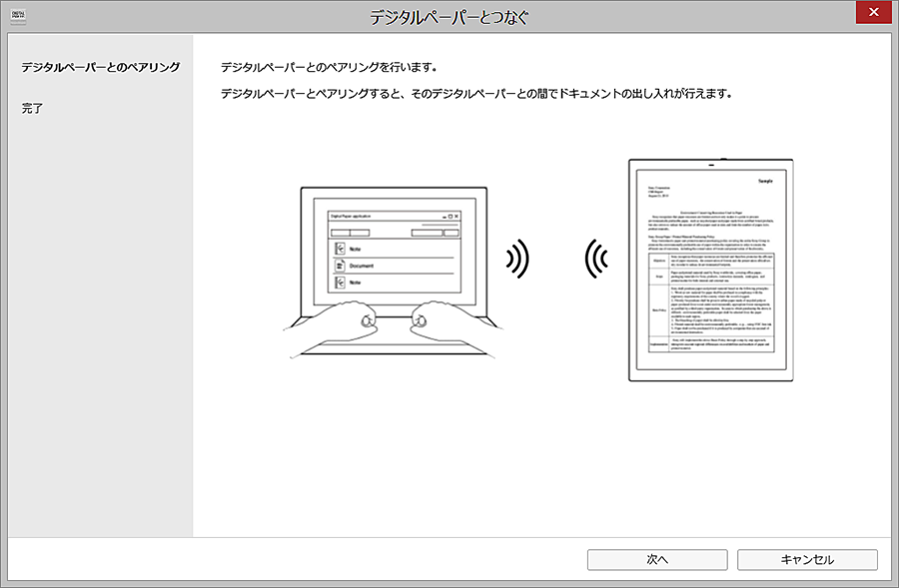
Task: Click the first description line about pairing
Action: coord(329,67)
